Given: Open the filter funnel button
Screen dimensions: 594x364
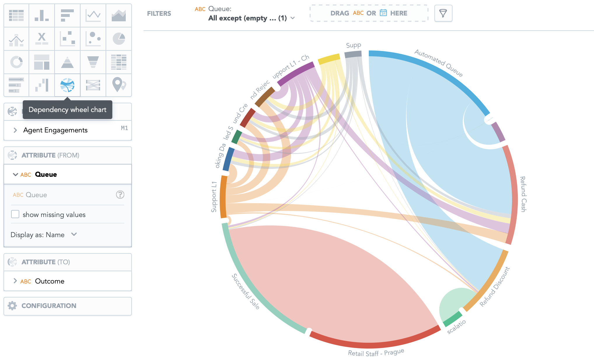Looking at the screenshot, I should click(443, 13).
